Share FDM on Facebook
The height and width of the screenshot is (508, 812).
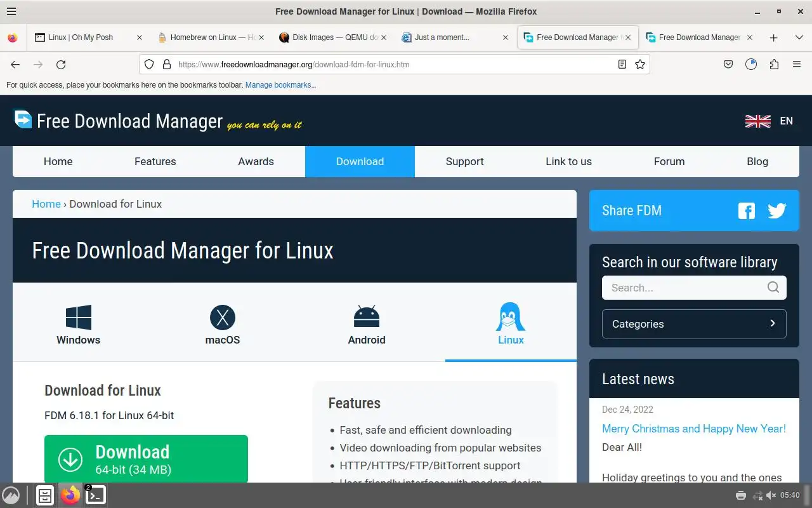[x=747, y=211]
